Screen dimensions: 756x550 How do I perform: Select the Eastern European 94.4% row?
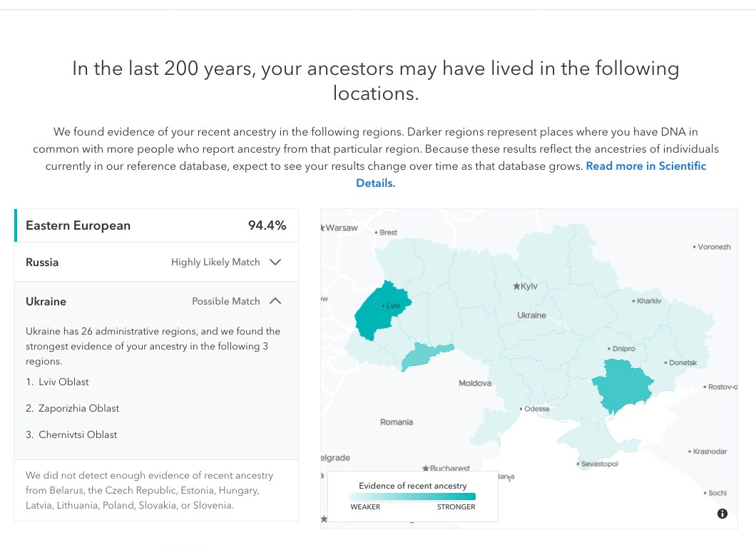coord(156,225)
